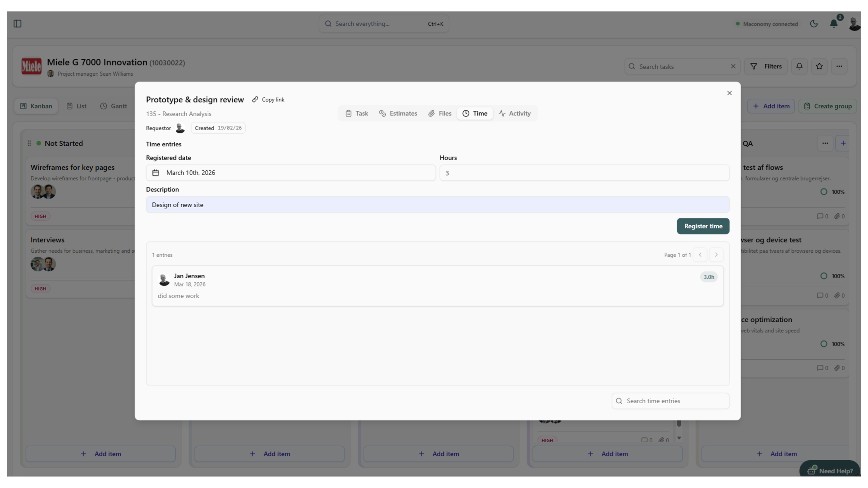
Task: Switch to the Estimates tab
Action: [398, 113]
